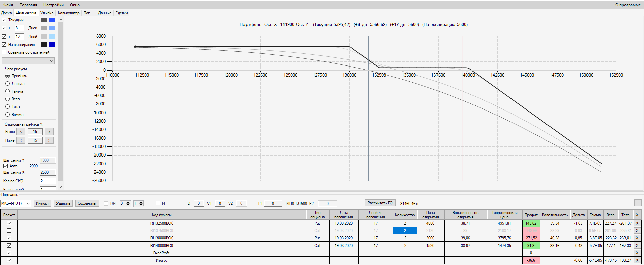
Task: Uncheck the Расчет box for RI132500BO0
Action: [x=9, y=223]
